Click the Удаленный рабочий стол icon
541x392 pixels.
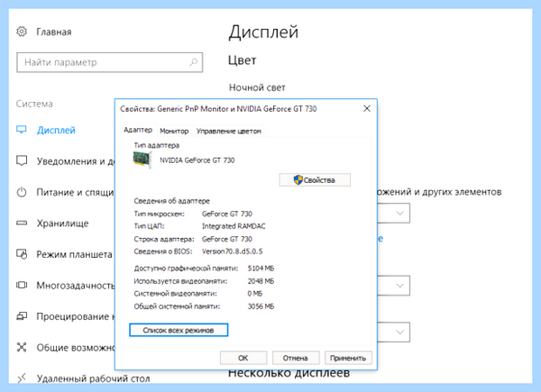[x=22, y=378]
